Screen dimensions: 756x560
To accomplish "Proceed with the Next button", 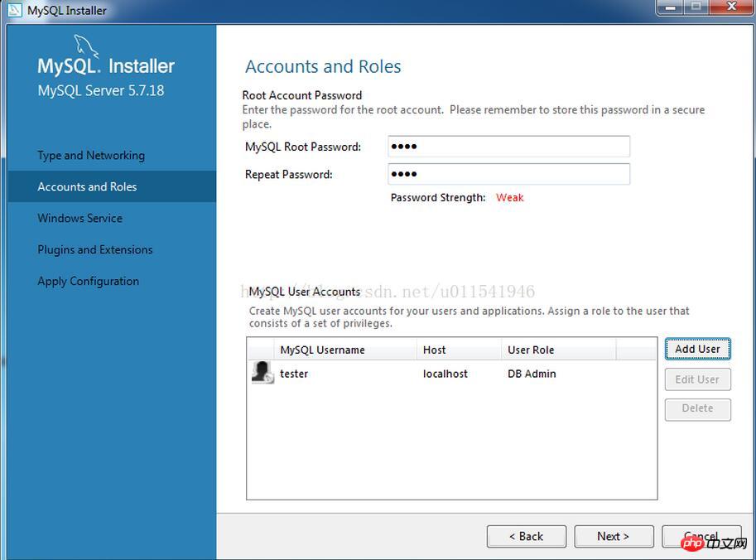I will (x=614, y=536).
